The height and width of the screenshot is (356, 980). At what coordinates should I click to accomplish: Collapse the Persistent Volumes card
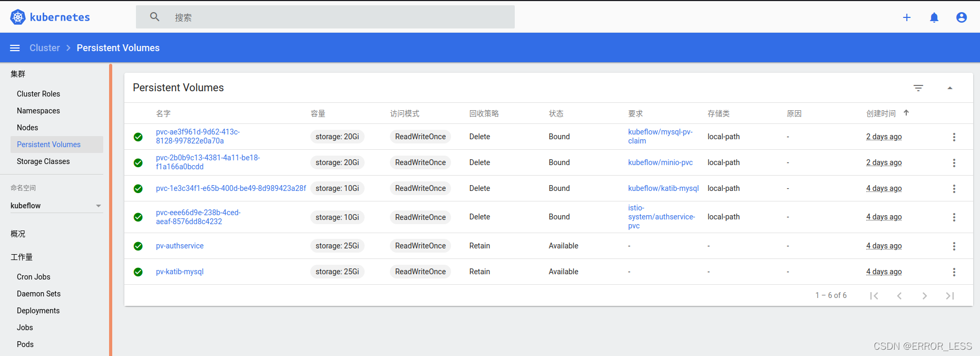(950, 88)
